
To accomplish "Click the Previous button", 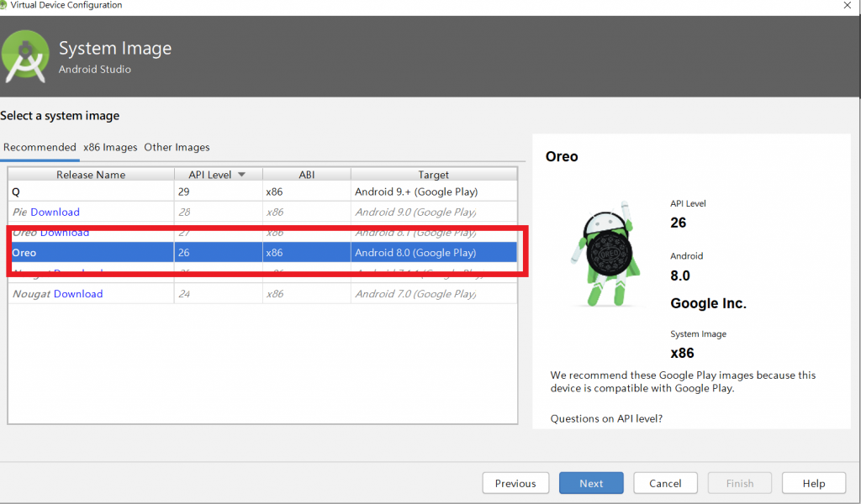I will (x=515, y=483).
